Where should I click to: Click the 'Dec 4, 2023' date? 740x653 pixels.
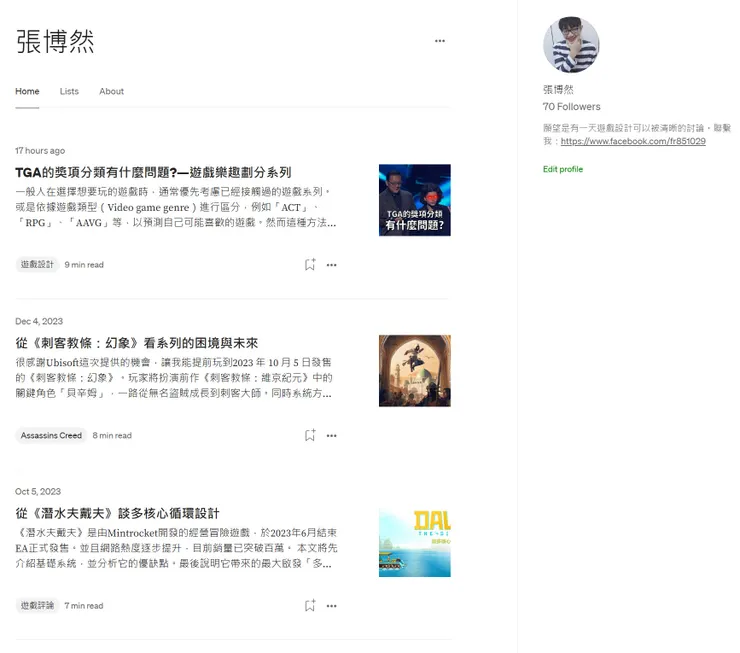tap(39, 321)
